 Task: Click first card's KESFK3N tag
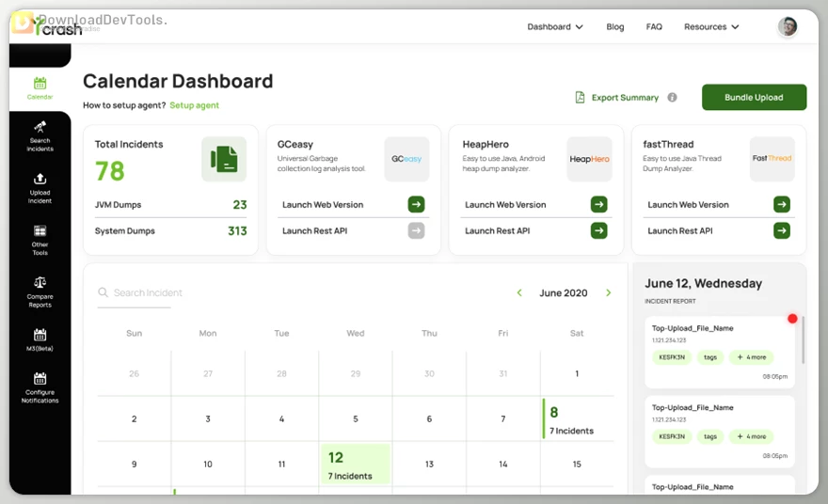(672, 357)
